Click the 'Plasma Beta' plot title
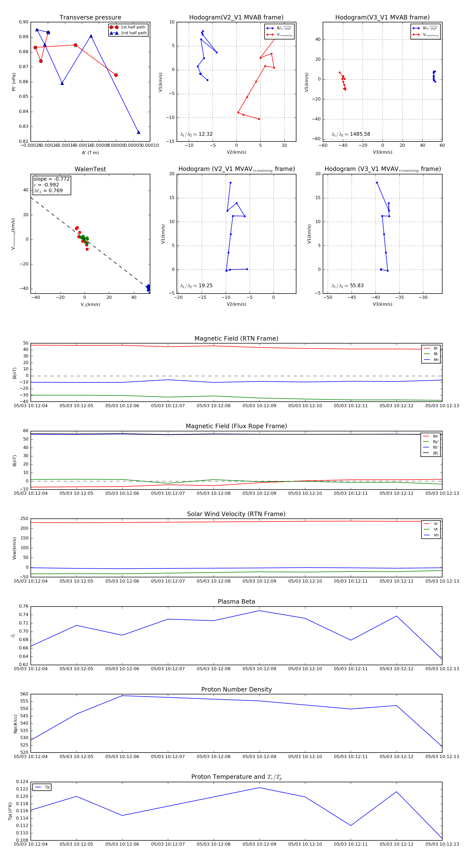This screenshot has height=868, width=473. coord(236,602)
